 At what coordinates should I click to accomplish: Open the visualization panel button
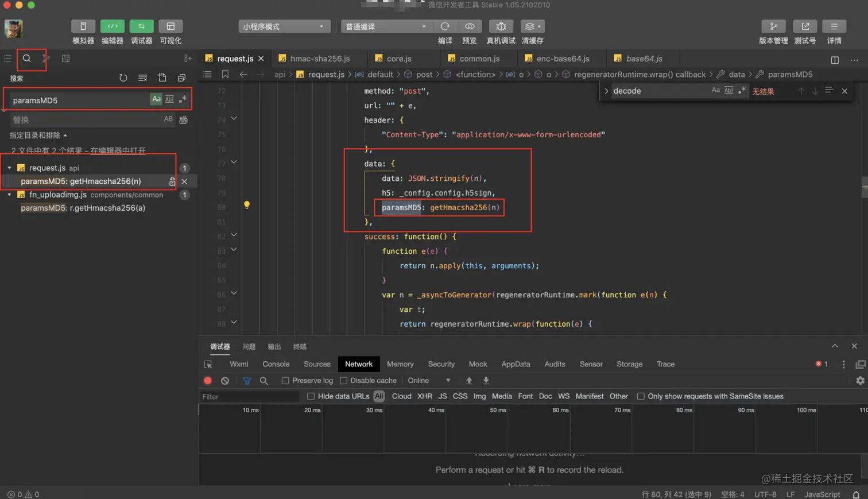click(x=170, y=26)
